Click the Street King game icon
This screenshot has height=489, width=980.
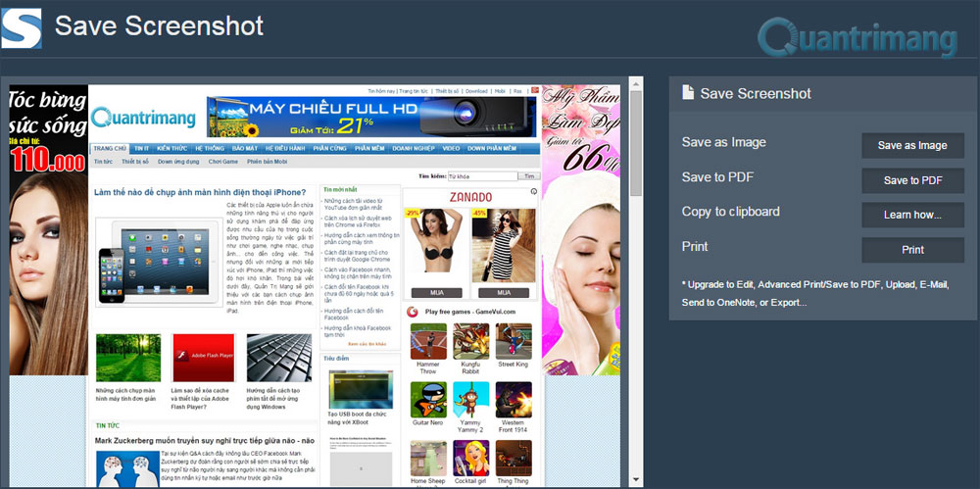(514, 341)
